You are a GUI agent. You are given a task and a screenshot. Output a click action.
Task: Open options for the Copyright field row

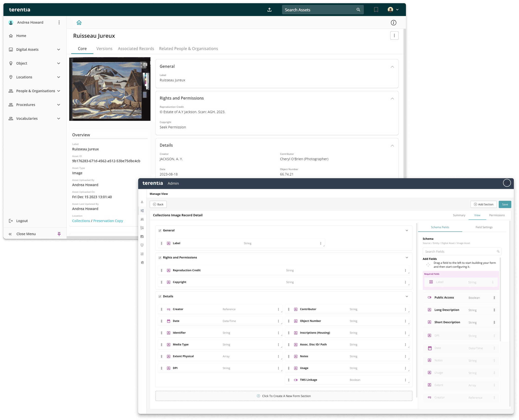pyautogui.click(x=405, y=282)
